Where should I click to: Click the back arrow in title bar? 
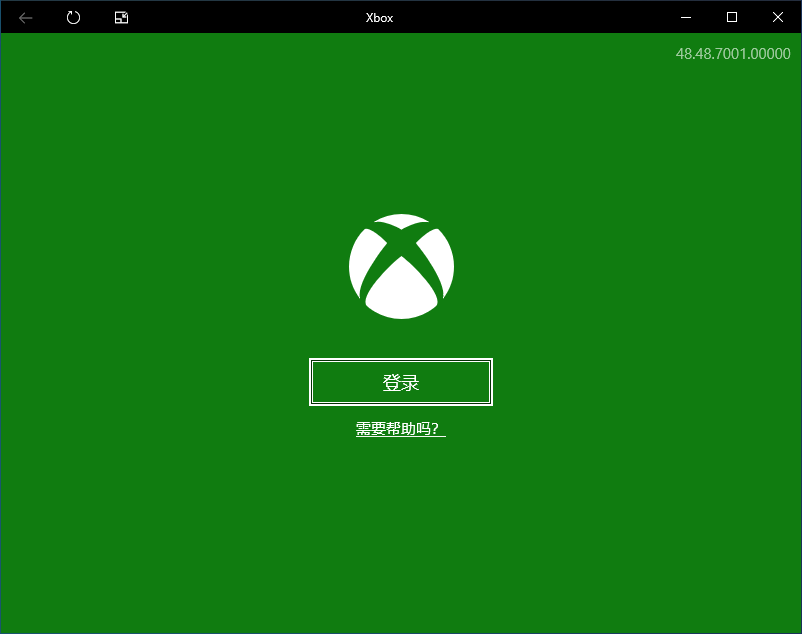(26, 17)
